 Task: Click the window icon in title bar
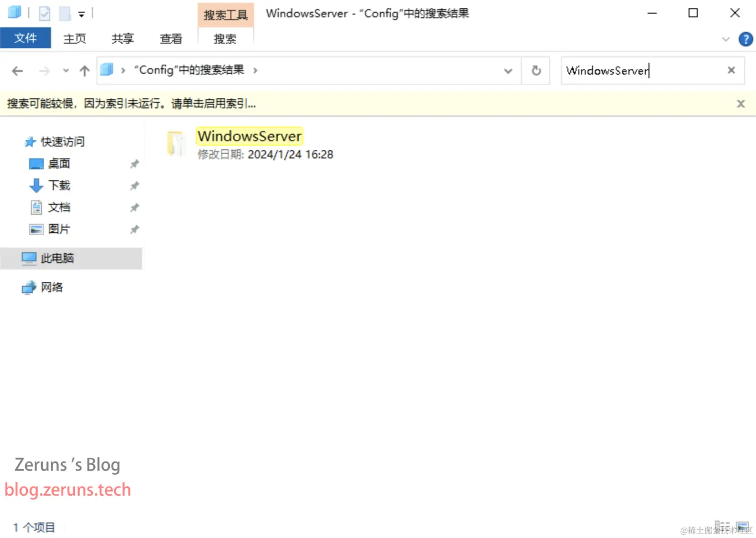coord(15,12)
